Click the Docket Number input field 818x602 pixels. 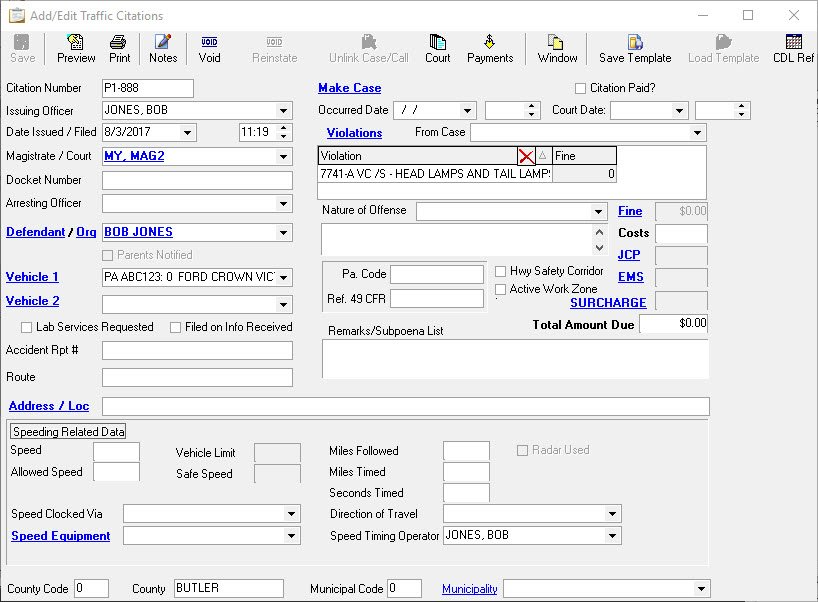pyautogui.click(x=197, y=180)
